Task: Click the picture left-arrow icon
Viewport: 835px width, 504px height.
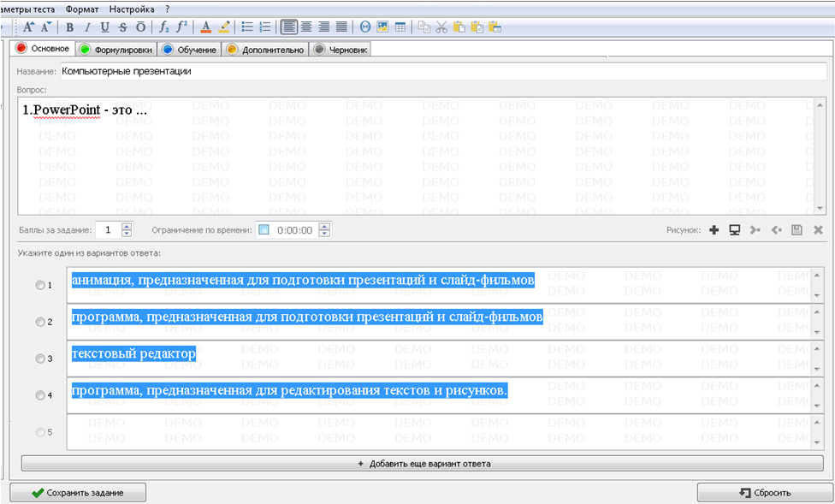Action: tap(777, 230)
